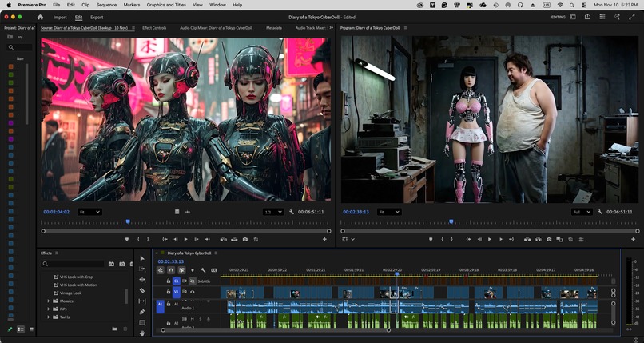Expand Mosaics effects folder

(49, 301)
